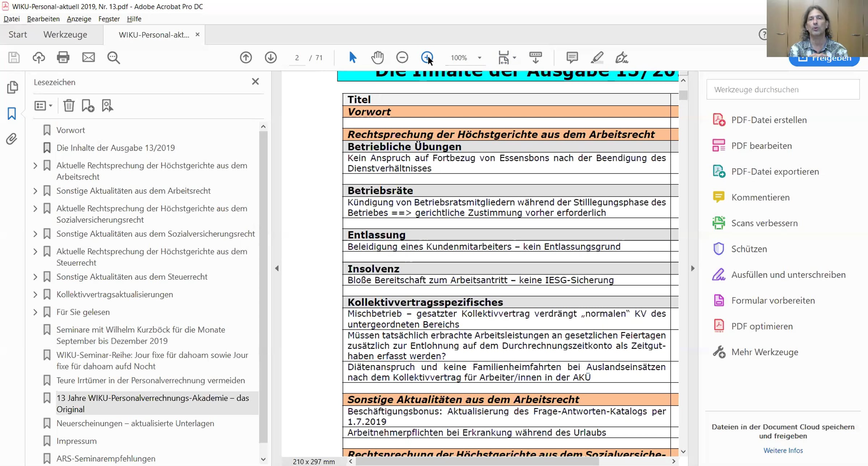The image size is (868, 466).
Task: Find current bookmark icon
Action: [x=107, y=106]
